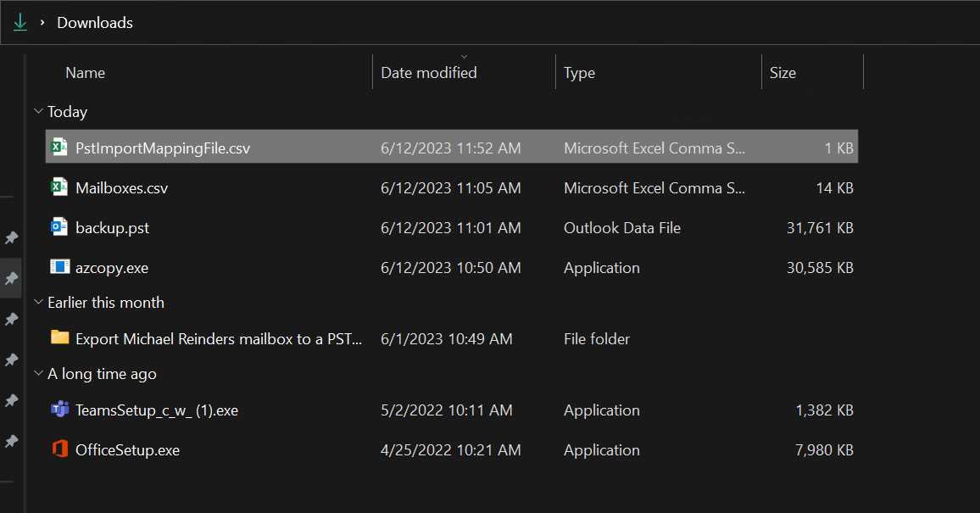Click the Date modified column header
Image resolution: width=980 pixels, height=513 pixels.
(428, 72)
